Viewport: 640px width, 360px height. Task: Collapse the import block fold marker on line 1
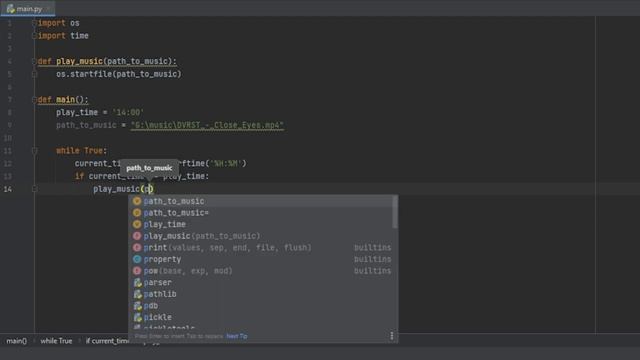[34, 23]
